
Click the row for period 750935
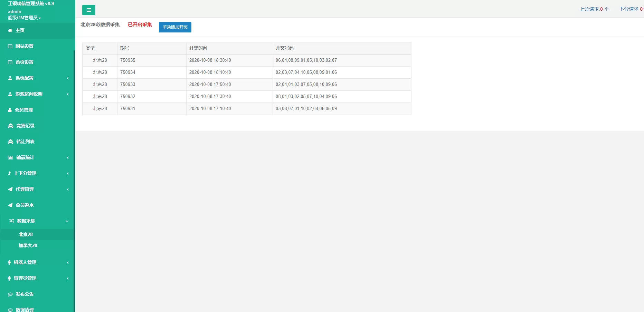tap(246, 60)
